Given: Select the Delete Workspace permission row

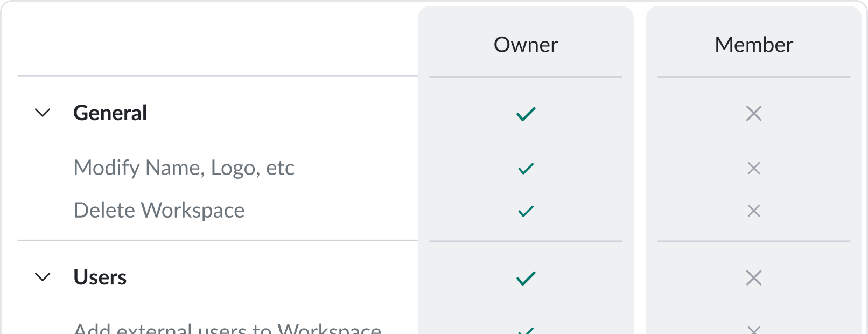Looking at the screenshot, I should (x=159, y=211).
